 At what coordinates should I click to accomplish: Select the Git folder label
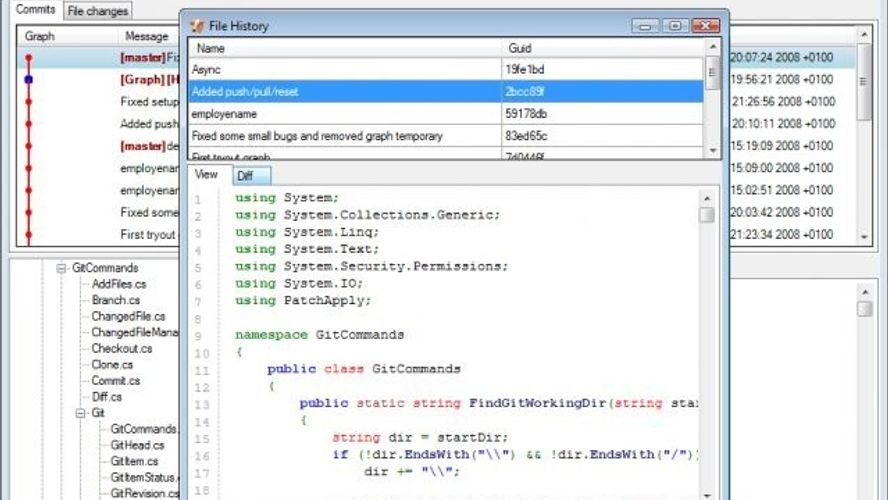click(x=98, y=413)
